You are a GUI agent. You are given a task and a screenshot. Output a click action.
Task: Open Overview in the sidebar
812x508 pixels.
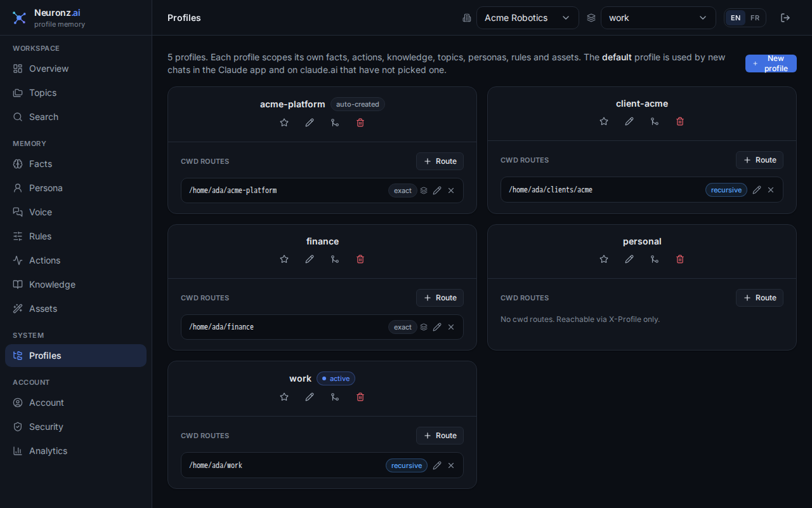75,69
